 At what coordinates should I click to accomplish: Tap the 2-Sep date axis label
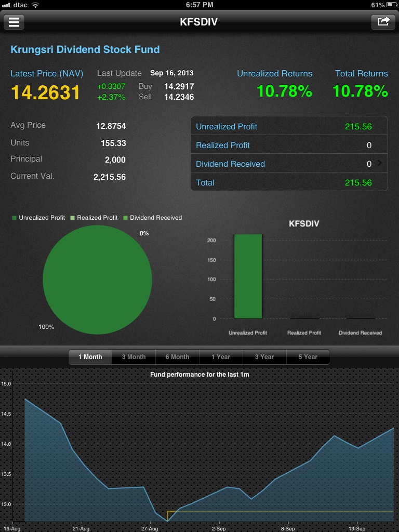coord(219,528)
